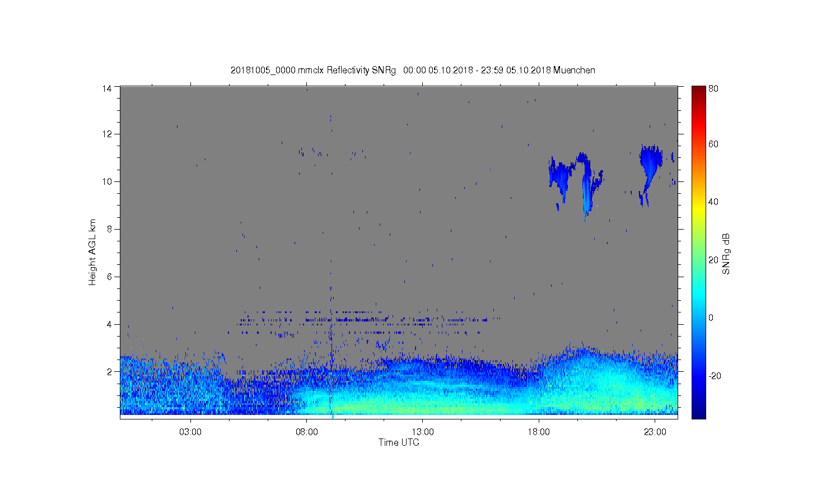The height and width of the screenshot is (504, 840).
Task: Click the 08:00 time tick label
Action: tap(307, 432)
